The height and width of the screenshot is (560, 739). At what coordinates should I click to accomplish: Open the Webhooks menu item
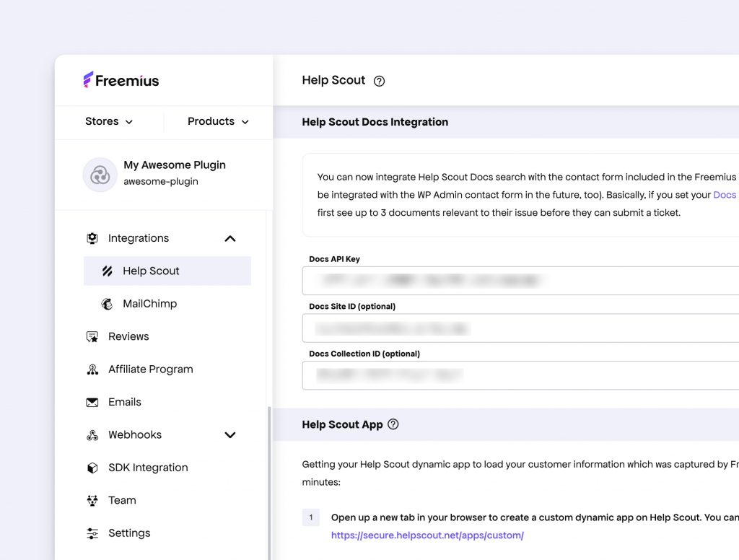coord(135,434)
